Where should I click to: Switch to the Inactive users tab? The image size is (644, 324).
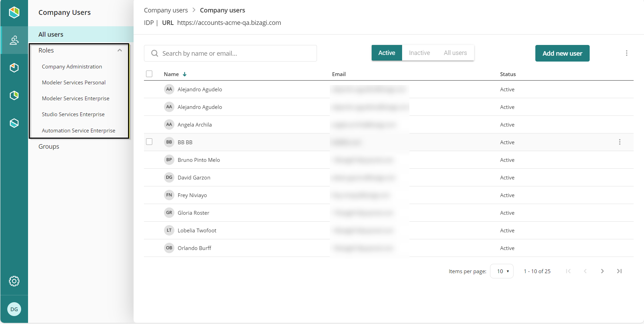click(419, 53)
